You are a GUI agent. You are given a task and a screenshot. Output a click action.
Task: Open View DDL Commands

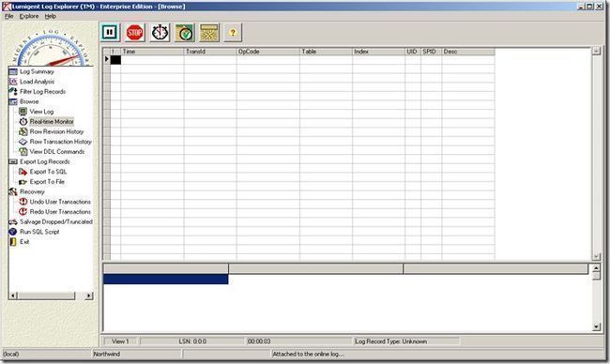pos(57,152)
